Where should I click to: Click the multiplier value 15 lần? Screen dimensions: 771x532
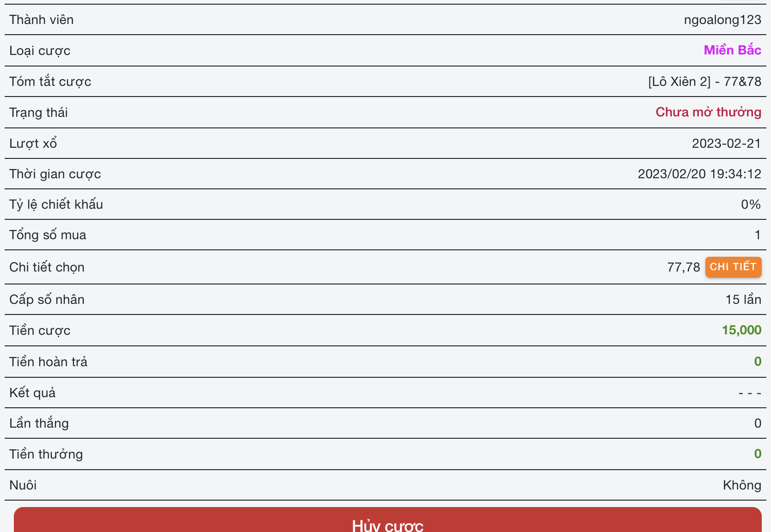743,300
